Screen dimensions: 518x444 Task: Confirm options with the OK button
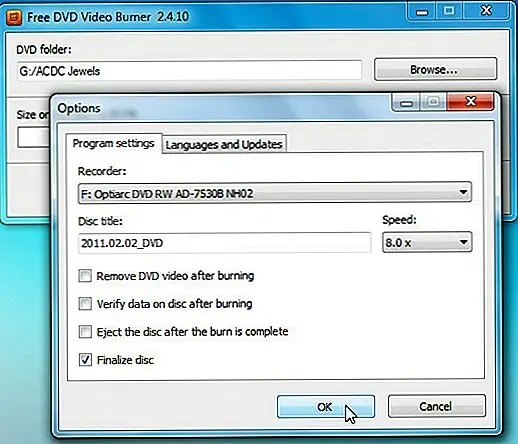click(x=326, y=407)
